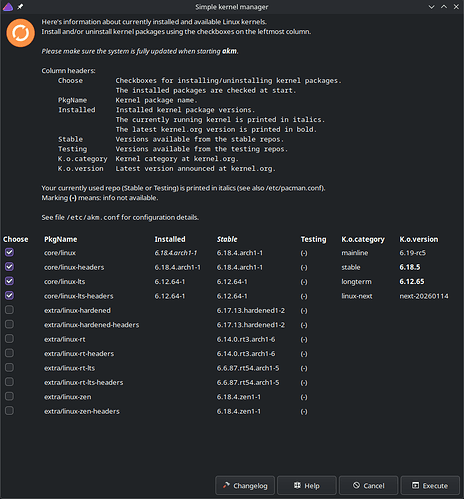Enable extra/linux-rt-lts checkbox
This screenshot has width=464, height=499.
(9, 367)
